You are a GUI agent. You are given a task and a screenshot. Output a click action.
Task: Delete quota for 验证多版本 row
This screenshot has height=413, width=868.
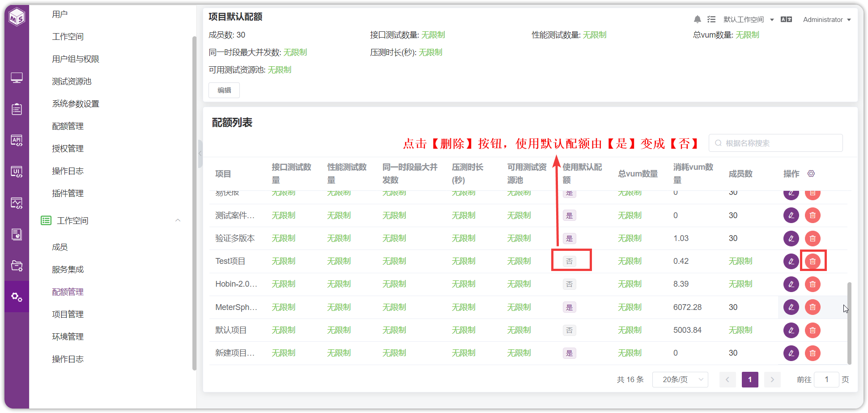click(x=813, y=238)
